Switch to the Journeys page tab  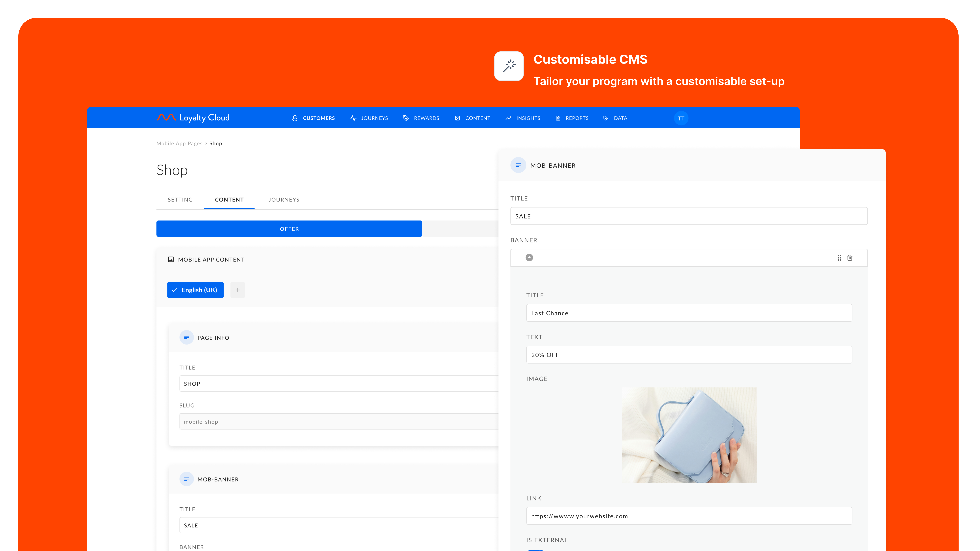point(283,200)
